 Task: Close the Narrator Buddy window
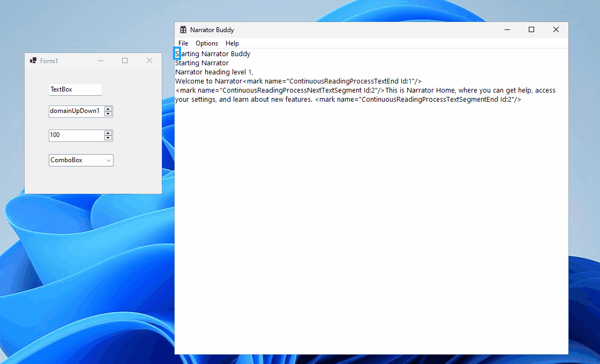[556, 30]
